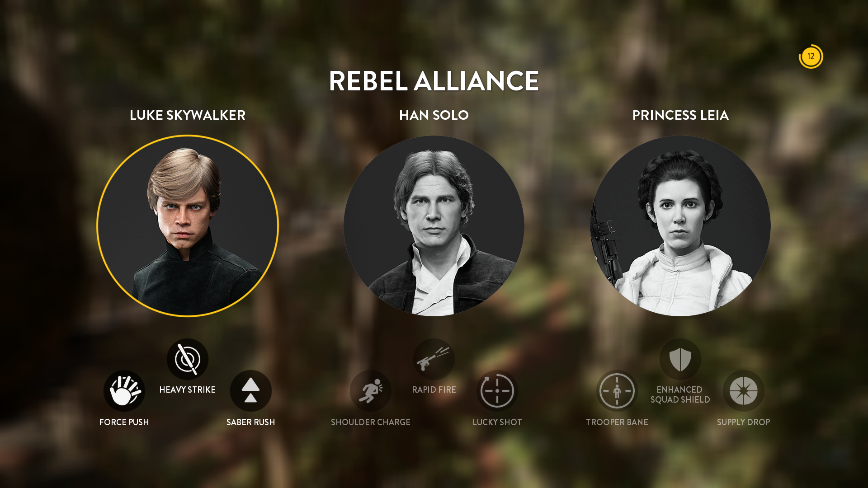The image size is (868, 488).
Task: Click the Trooper Bane target icon
Action: 617,391
